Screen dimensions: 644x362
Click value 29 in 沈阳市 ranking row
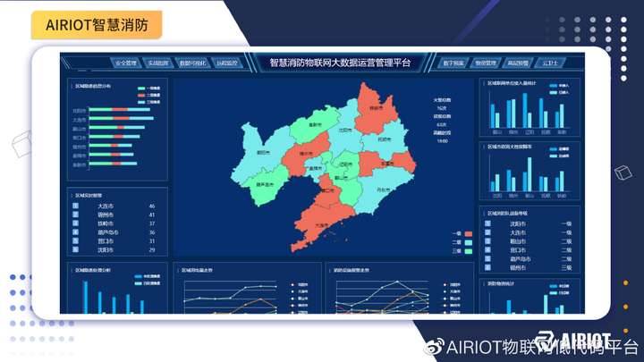click(x=152, y=250)
